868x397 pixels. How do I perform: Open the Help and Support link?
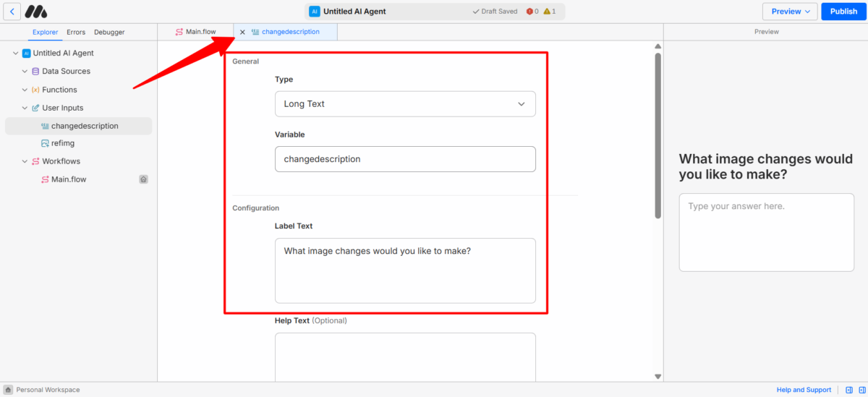point(804,390)
